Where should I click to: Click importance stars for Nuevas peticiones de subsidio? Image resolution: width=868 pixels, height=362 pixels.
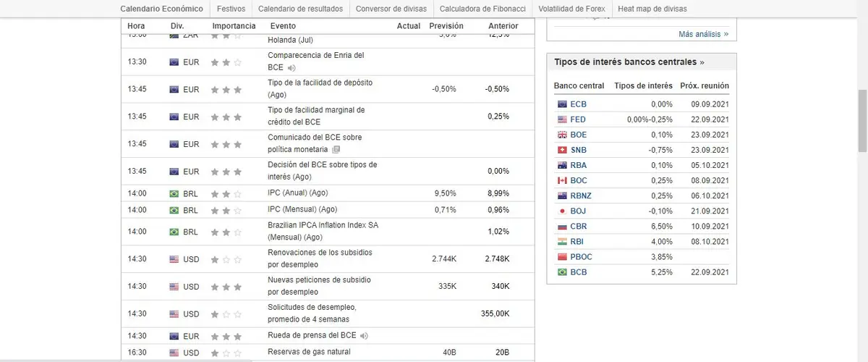pos(226,287)
